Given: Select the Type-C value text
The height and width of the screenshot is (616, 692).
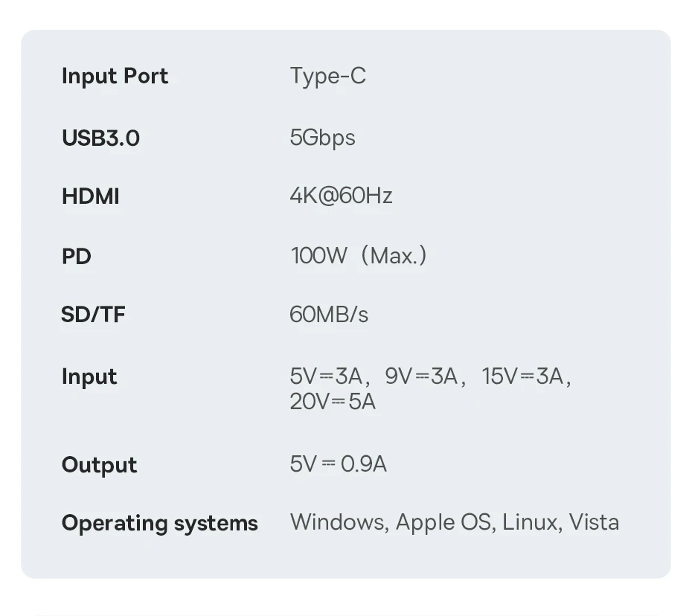Looking at the screenshot, I should click(327, 76).
